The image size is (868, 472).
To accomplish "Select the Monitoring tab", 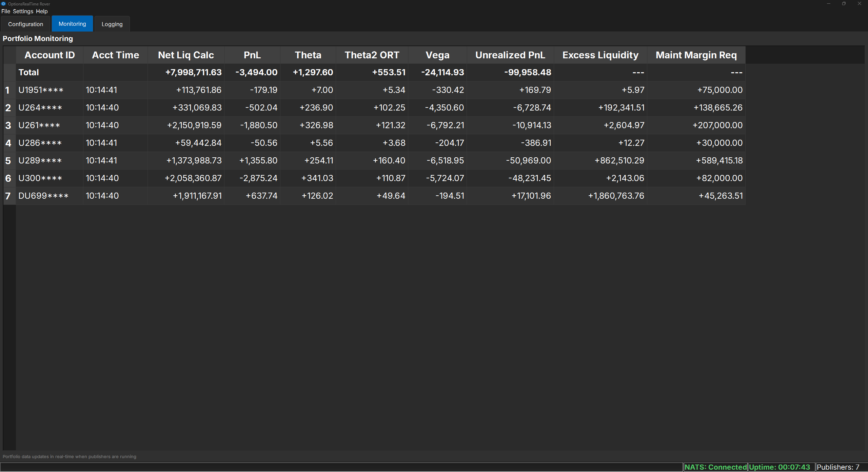I will [x=72, y=24].
